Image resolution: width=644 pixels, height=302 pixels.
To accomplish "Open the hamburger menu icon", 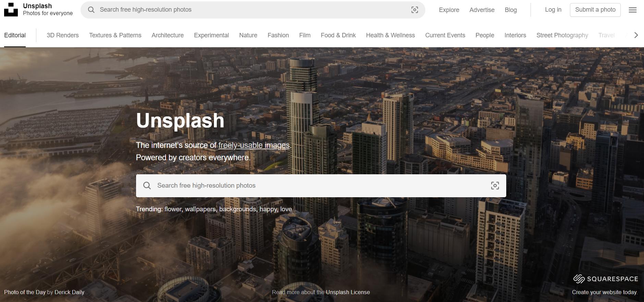I will (633, 10).
